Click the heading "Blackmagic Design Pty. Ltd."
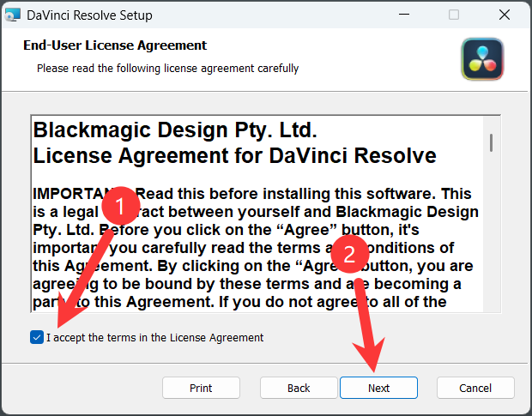The height and width of the screenshot is (416, 532). click(175, 130)
